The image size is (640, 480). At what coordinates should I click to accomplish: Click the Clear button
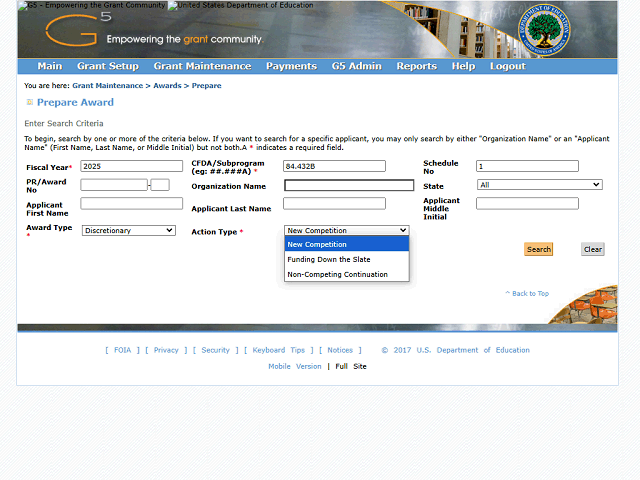coord(593,249)
